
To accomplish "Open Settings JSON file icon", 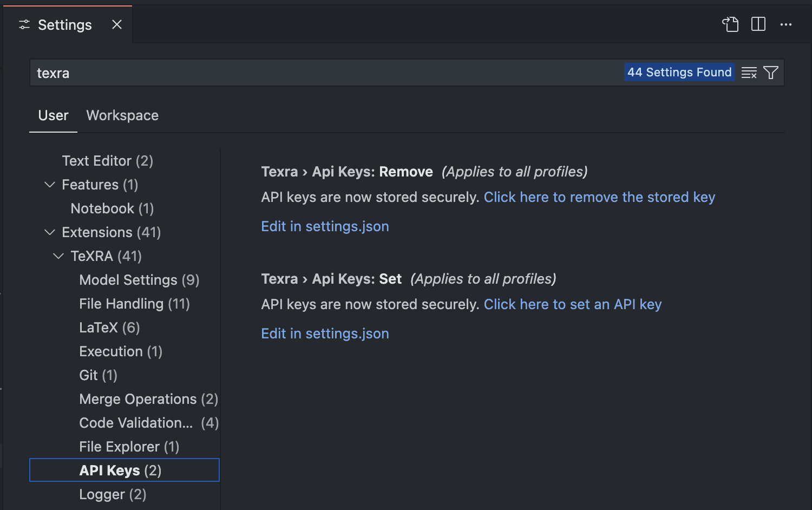I will coord(730,24).
